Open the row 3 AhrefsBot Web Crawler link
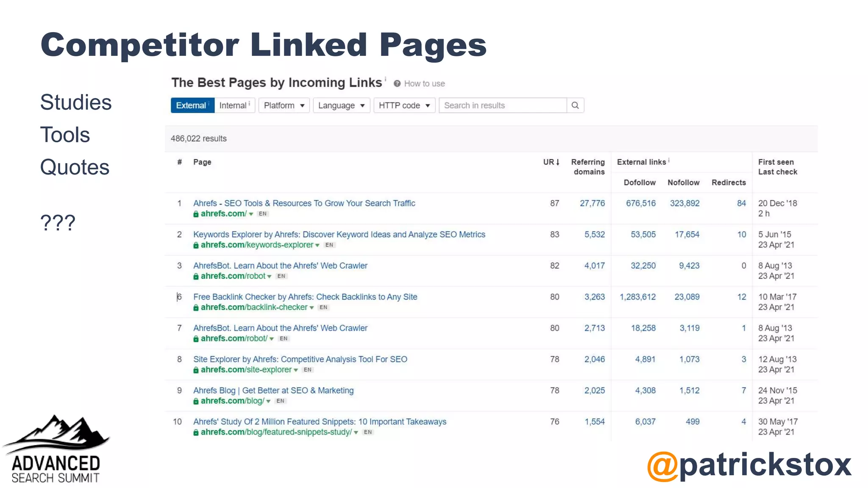The height and width of the screenshot is (488, 868). click(x=280, y=266)
